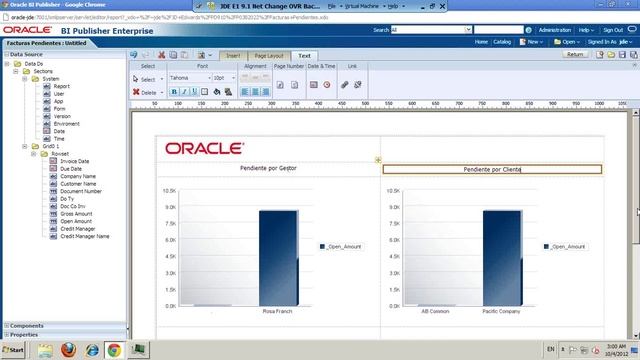The image size is (640, 360).
Task: Expand the Components panel
Action: click(x=7, y=326)
